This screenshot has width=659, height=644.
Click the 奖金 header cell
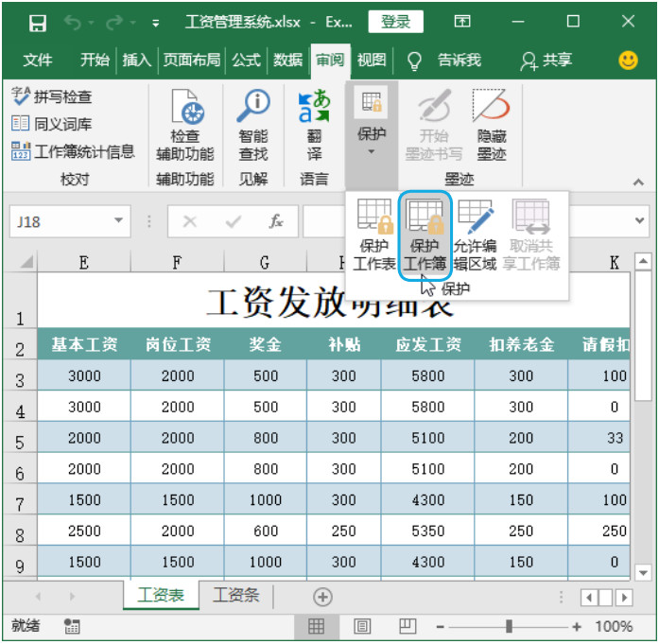point(265,344)
